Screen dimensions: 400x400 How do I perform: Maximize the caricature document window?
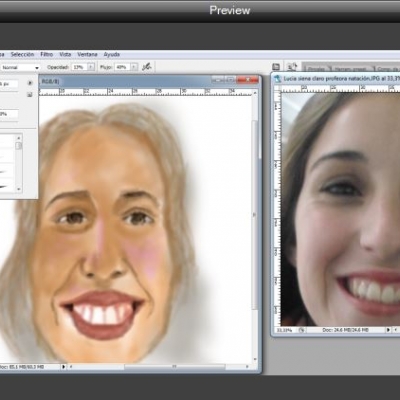(230, 80)
